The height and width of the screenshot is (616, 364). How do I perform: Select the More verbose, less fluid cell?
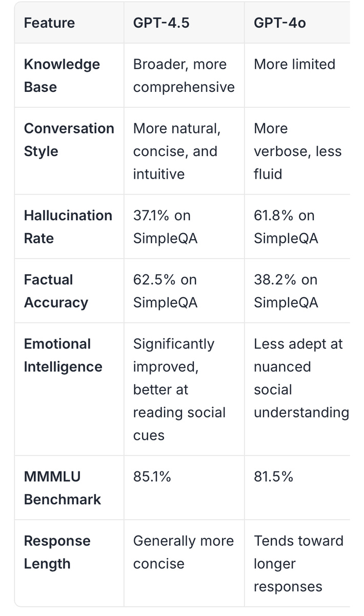coord(297,151)
